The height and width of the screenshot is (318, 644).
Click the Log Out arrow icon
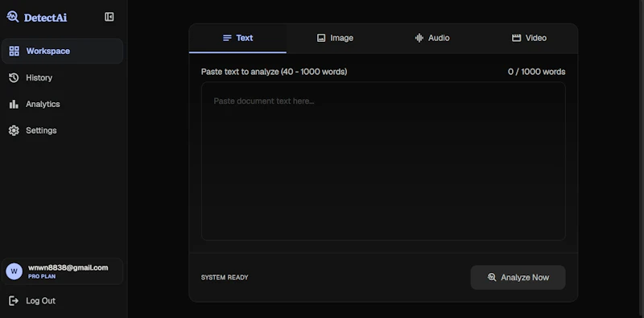pos(14,301)
